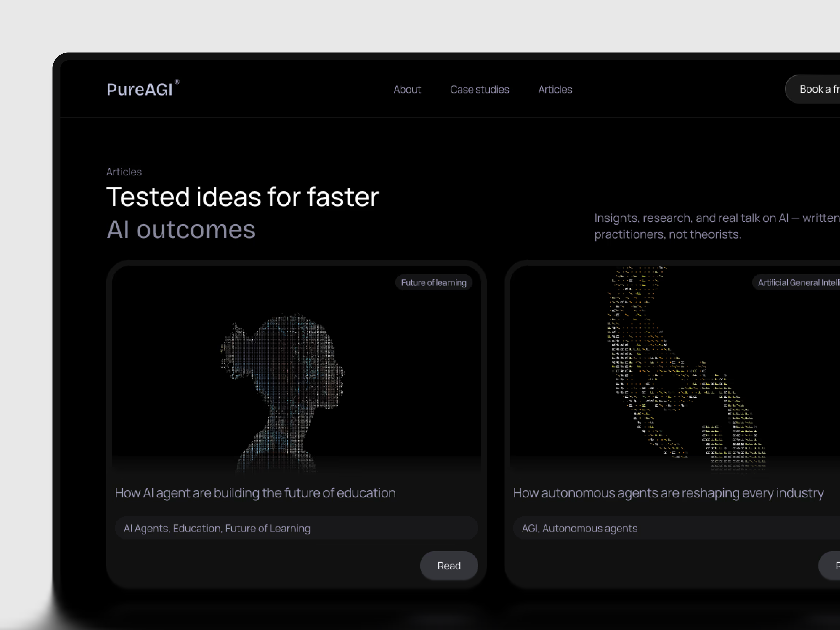
Task: Click the AGI, Autonomous agents tags
Action: coord(676,528)
